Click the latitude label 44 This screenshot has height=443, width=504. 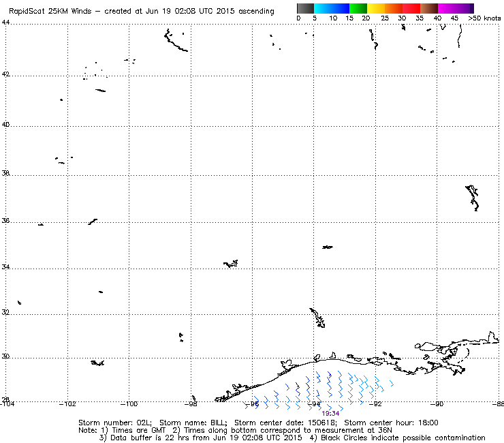tap(5, 22)
